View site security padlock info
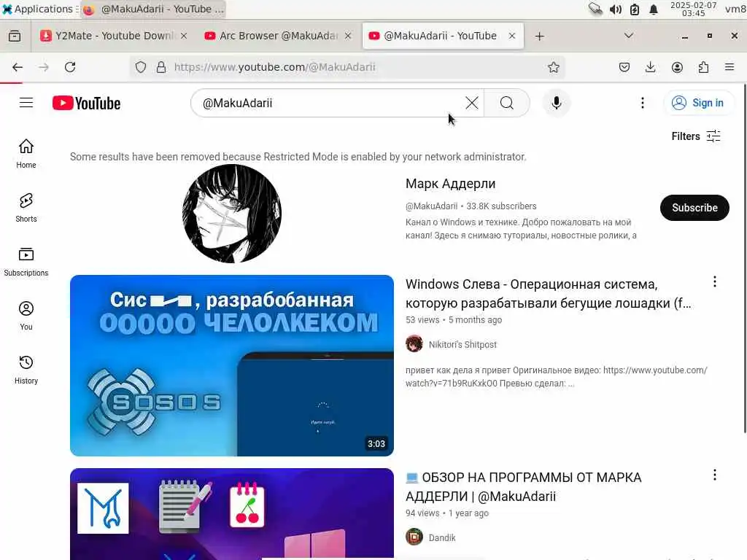 161,67
